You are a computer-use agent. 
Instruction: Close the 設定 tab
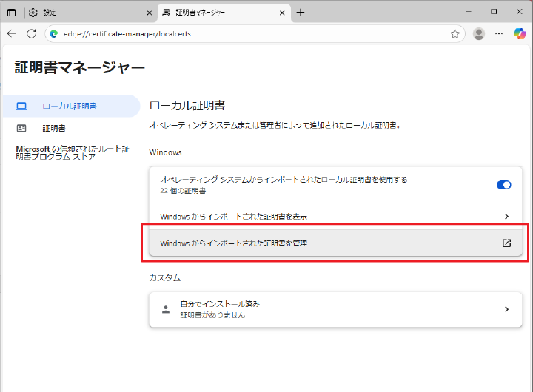click(x=149, y=13)
